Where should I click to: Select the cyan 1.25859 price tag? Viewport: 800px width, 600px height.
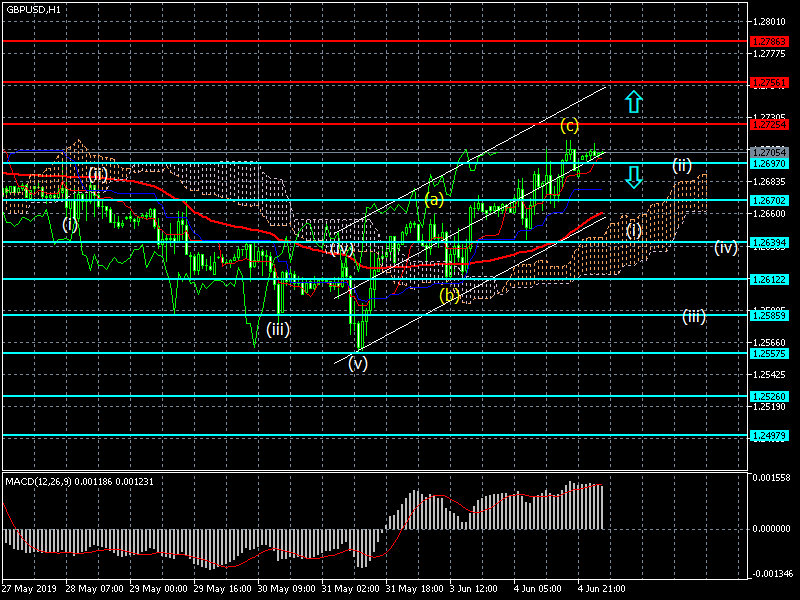point(769,316)
